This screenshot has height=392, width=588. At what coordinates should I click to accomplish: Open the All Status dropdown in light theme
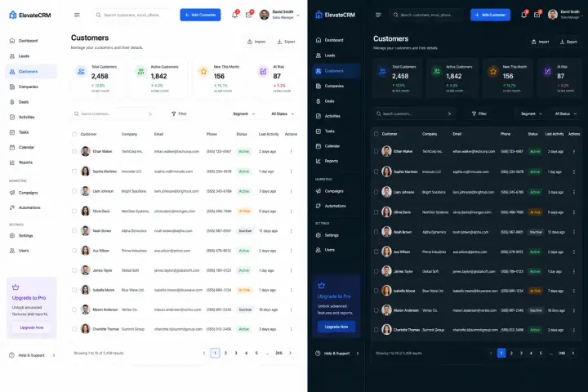click(x=283, y=114)
